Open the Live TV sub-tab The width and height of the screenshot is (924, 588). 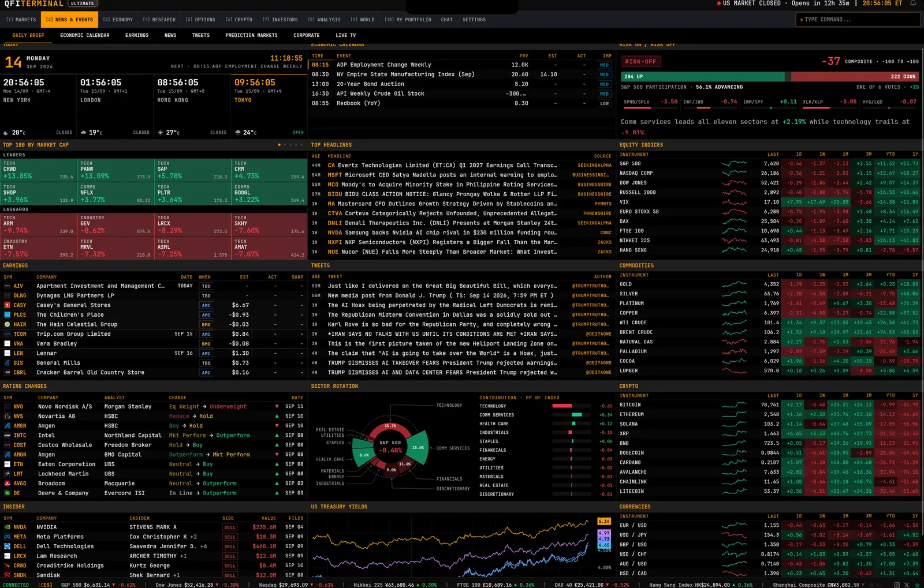pos(346,35)
